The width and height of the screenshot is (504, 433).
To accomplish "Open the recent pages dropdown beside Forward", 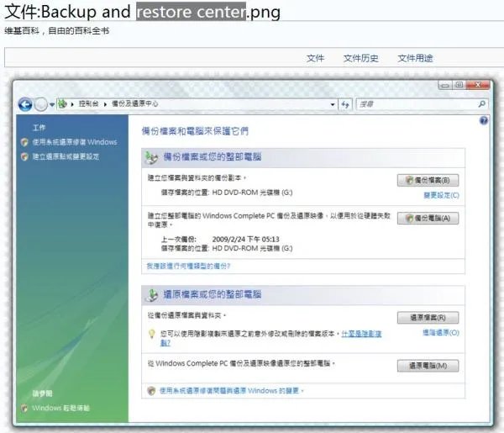I will pyautogui.click(x=52, y=104).
